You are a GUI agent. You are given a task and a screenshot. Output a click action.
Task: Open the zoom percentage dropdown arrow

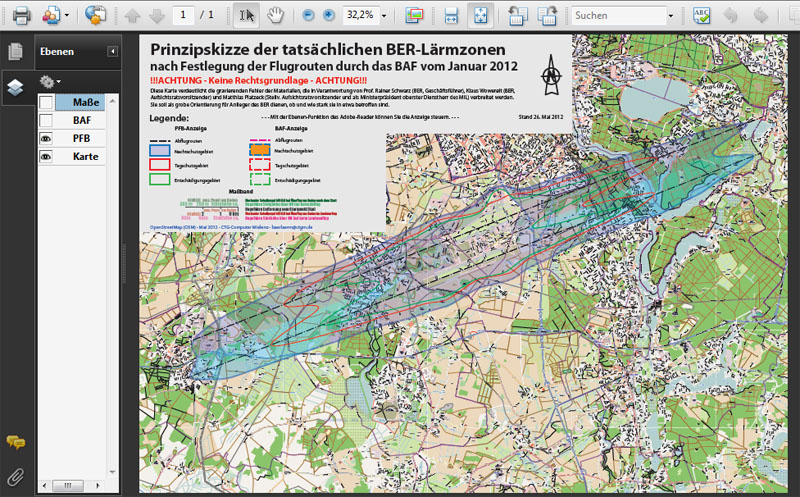[x=384, y=16]
